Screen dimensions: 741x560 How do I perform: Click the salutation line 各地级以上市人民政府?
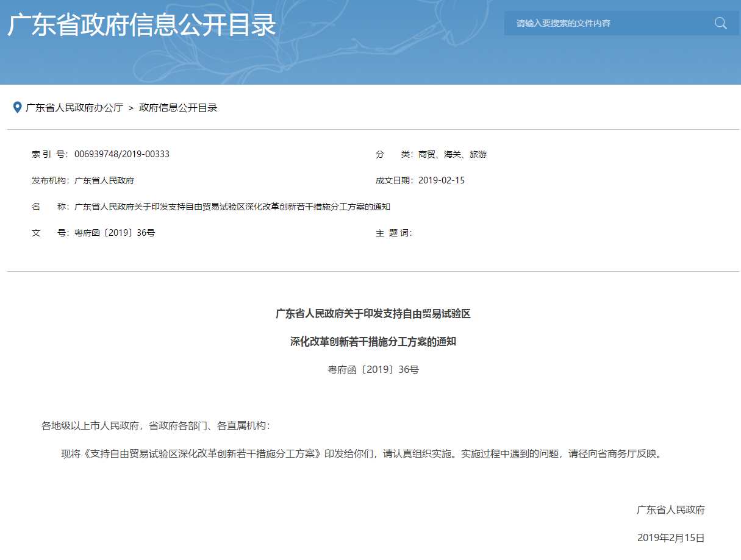(156, 425)
